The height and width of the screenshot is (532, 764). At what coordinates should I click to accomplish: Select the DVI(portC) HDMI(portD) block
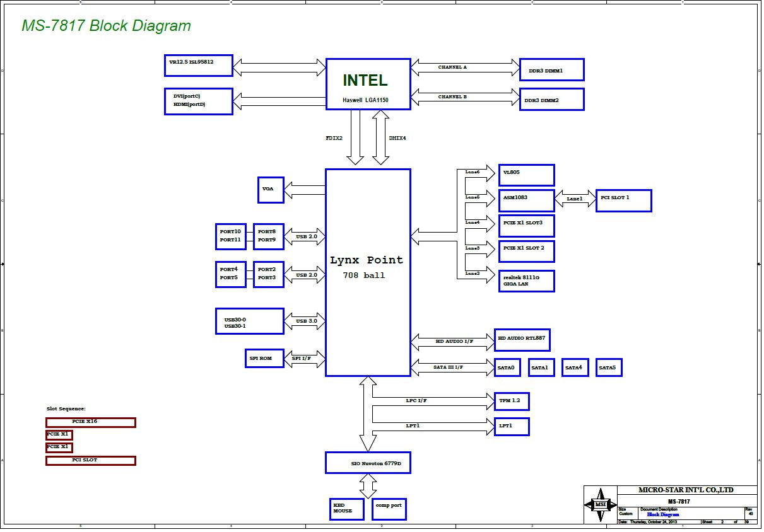pos(199,101)
